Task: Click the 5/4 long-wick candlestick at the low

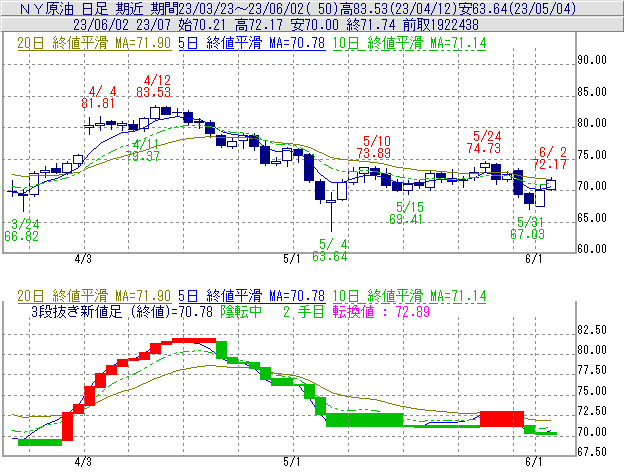Action: 331,211
